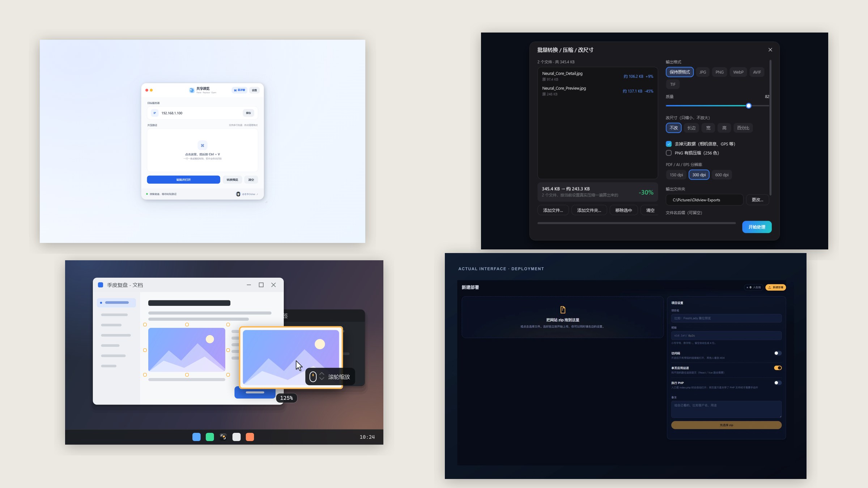This screenshot has height=488, width=868.
Task: Click the top-left resize handle of the selected image
Action: (x=145, y=325)
